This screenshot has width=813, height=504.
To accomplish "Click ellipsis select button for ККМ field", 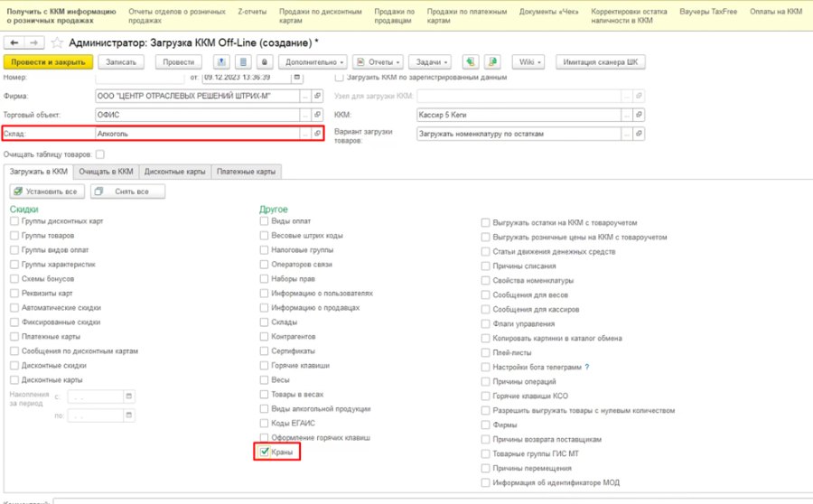I will coord(628,115).
